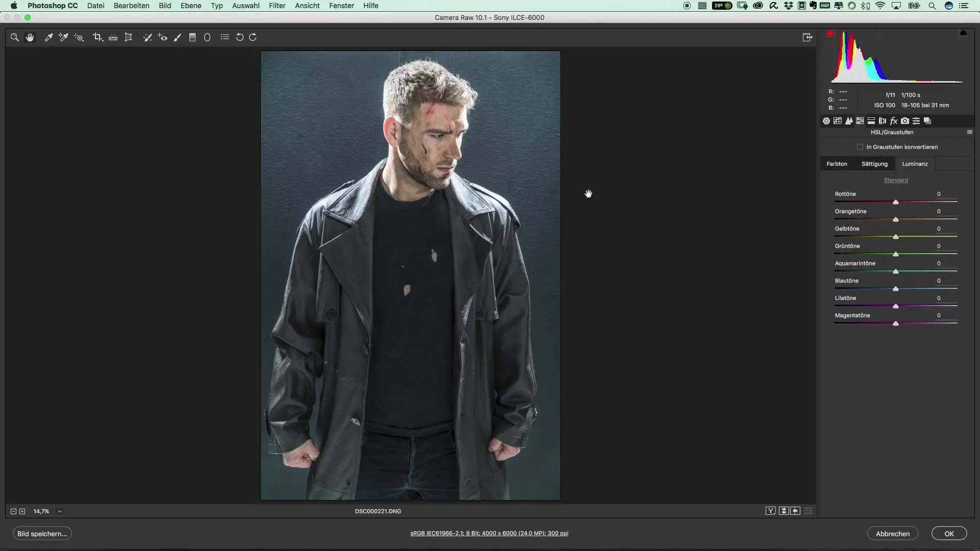Toggle highlight clipping warning in histogram

click(963, 33)
